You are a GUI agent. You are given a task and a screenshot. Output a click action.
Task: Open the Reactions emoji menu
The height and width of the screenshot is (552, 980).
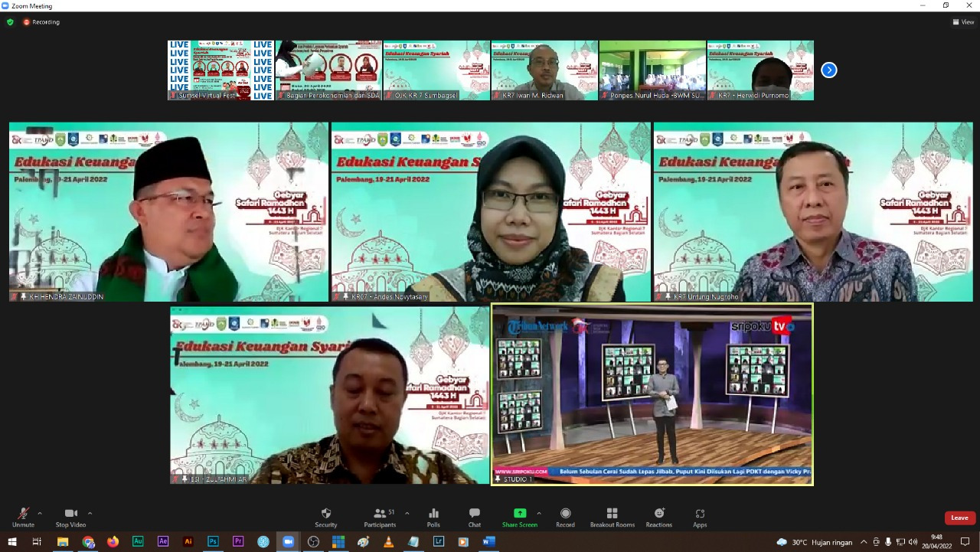[x=658, y=517]
